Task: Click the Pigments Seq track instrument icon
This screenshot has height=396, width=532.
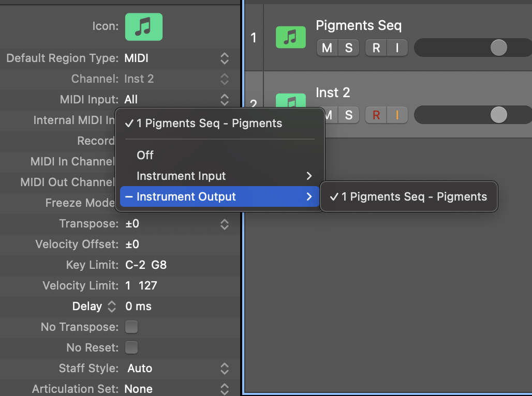Action: 291,37
